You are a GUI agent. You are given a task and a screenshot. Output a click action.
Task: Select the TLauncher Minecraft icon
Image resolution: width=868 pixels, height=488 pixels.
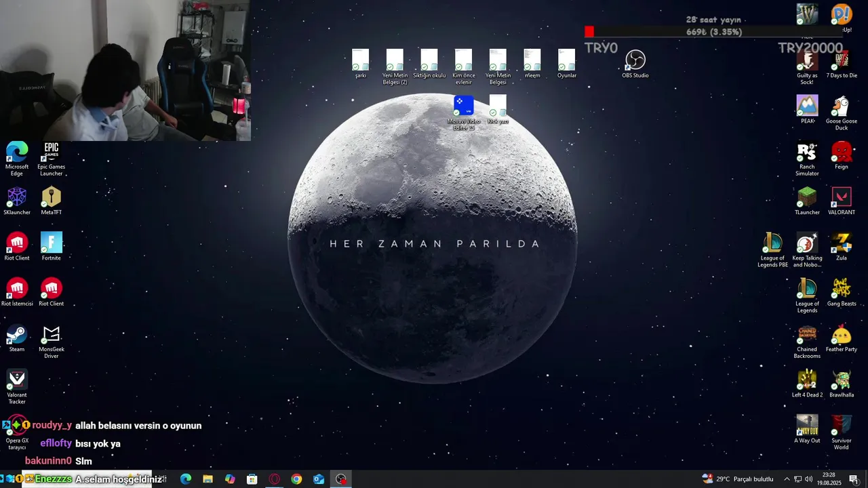[x=807, y=201]
